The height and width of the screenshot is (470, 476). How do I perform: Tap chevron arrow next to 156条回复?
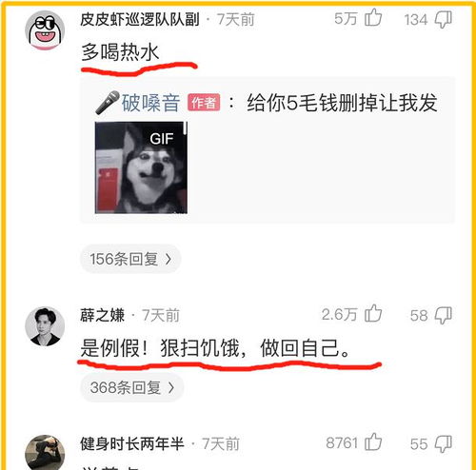169,260
